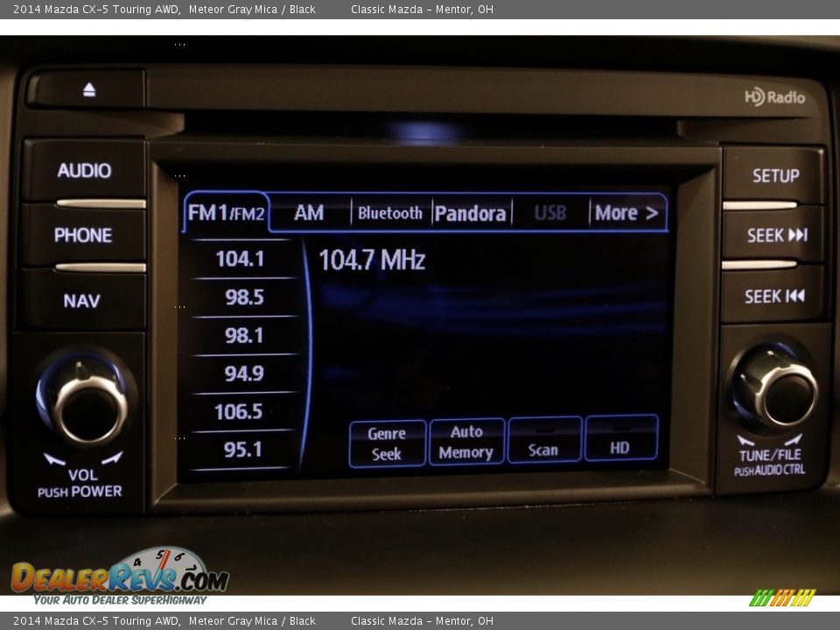Switch to the FM1/FM2 tab
The width and height of the screenshot is (840, 630).
(x=226, y=213)
